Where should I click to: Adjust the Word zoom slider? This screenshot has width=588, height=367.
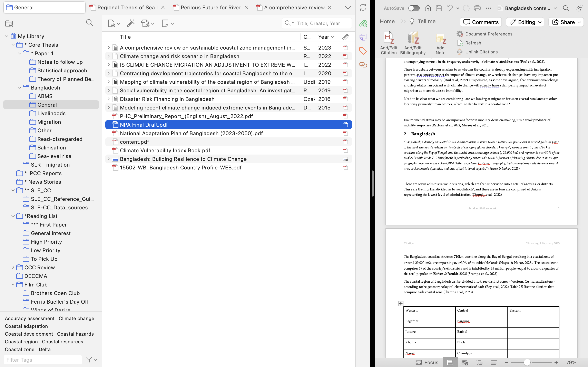click(x=527, y=362)
